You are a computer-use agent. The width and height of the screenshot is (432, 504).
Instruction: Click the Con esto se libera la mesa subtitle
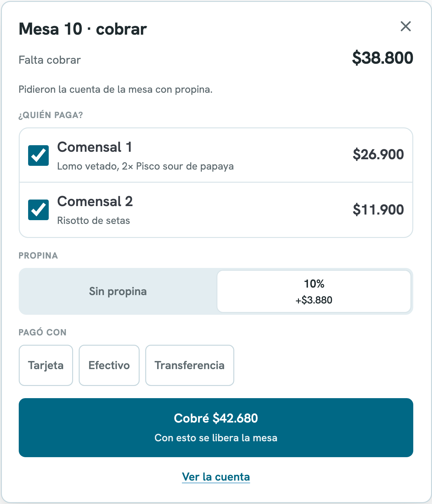216,438
